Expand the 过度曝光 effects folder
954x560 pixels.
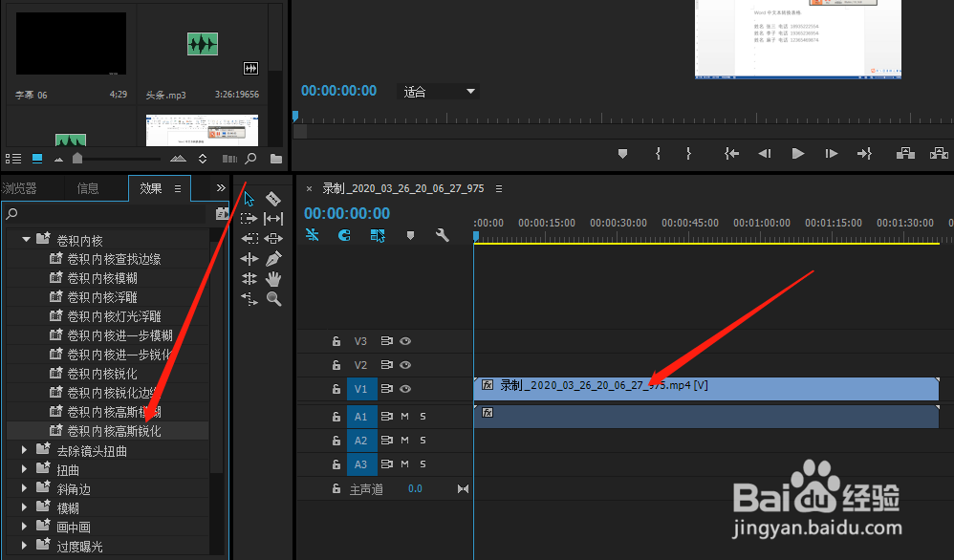click(x=24, y=545)
